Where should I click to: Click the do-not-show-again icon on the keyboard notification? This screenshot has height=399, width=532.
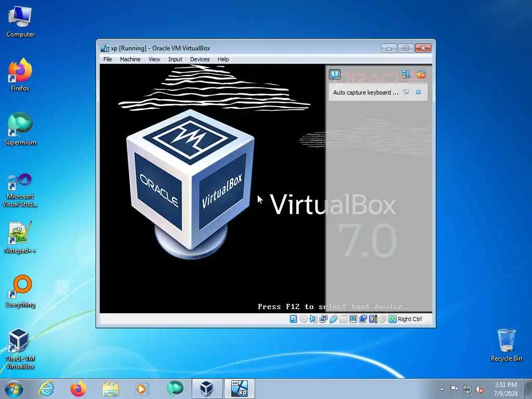coord(406,92)
